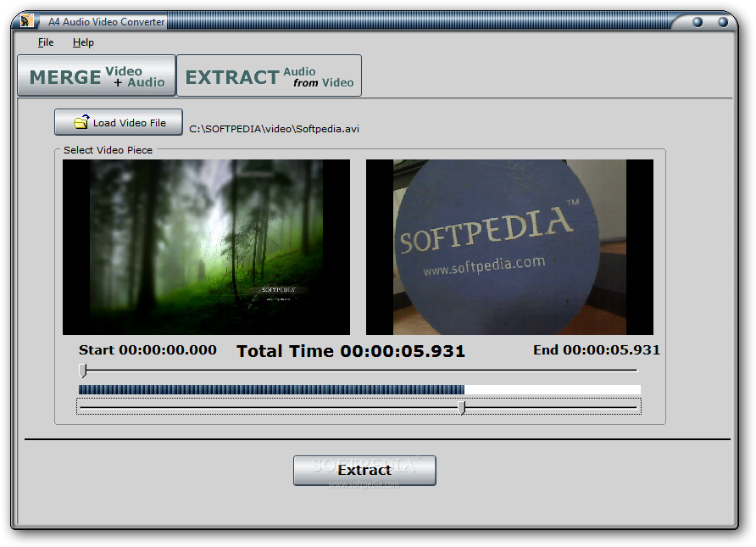756x547 pixels.
Task: Switch to EXTRACT Audio from Video tab
Action: click(x=269, y=75)
